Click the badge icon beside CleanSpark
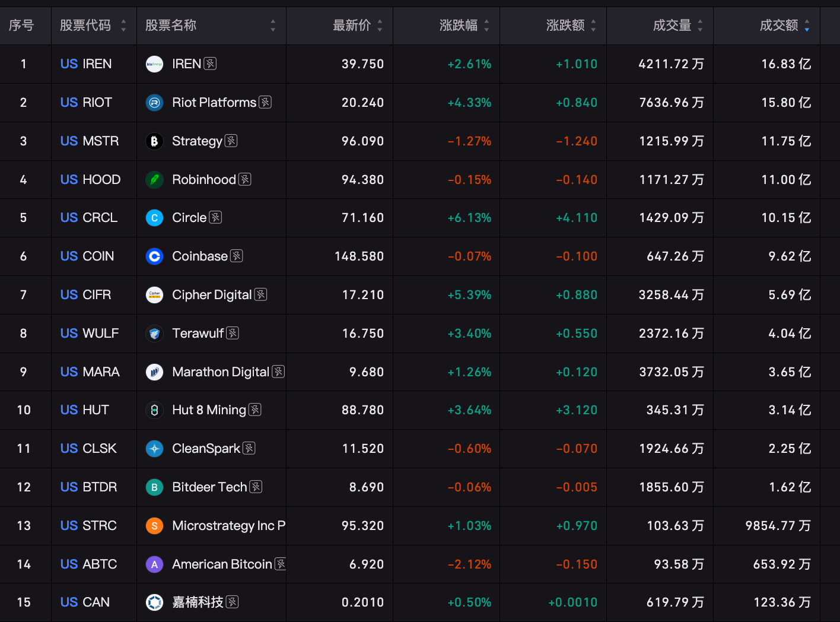Image resolution: width=840 pixels, height=622 pixels. pos(249,448)
